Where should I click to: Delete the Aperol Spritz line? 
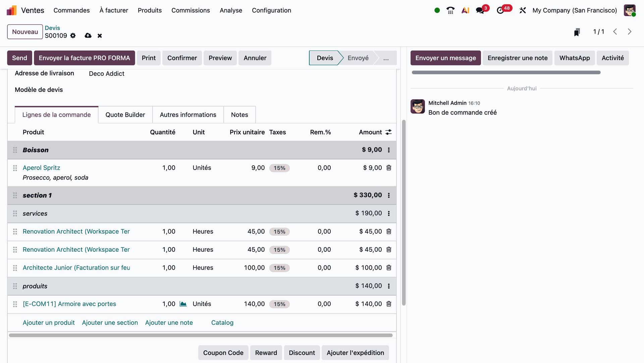389,168
